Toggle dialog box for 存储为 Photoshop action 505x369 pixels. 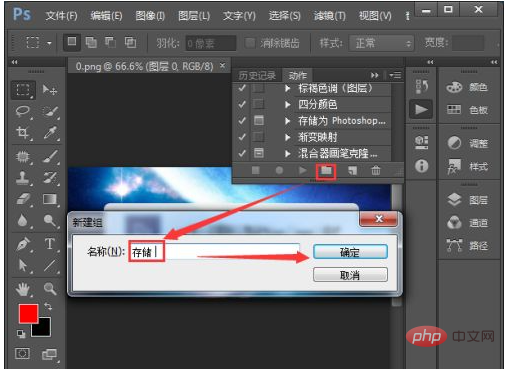259,120
